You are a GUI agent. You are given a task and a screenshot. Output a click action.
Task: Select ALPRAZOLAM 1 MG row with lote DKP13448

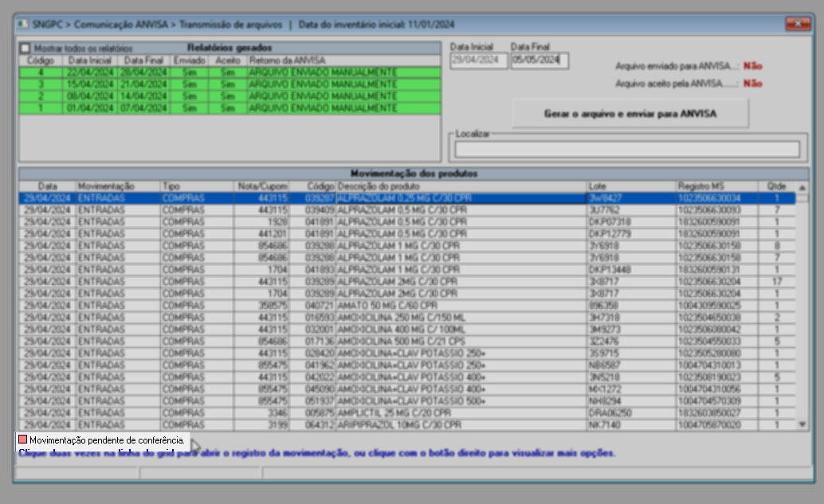[407, 270]
